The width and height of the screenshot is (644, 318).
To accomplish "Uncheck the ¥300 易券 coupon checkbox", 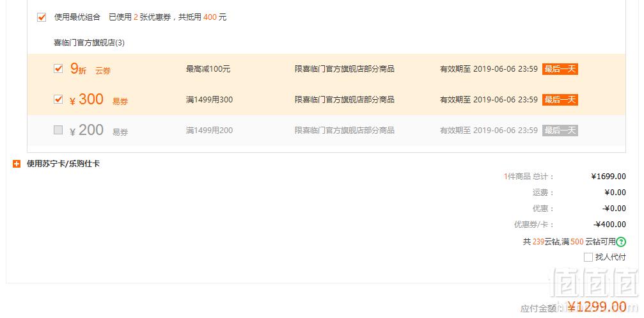I will tap(58, 99).
